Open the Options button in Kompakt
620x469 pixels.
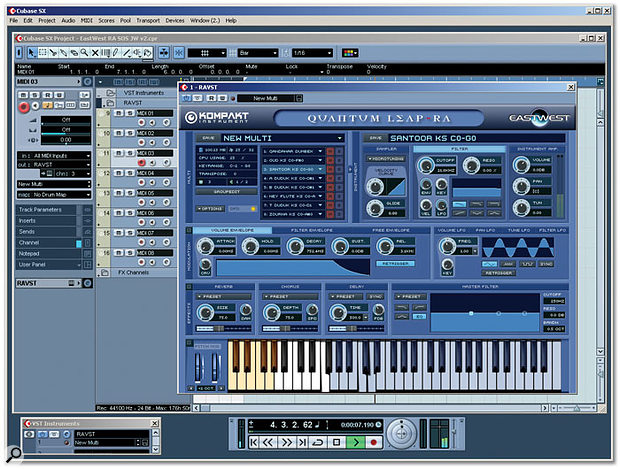[x=210, y=208]
